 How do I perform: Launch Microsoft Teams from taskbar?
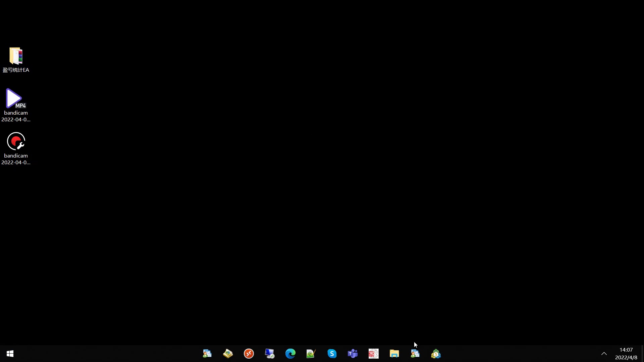[353, 354]
